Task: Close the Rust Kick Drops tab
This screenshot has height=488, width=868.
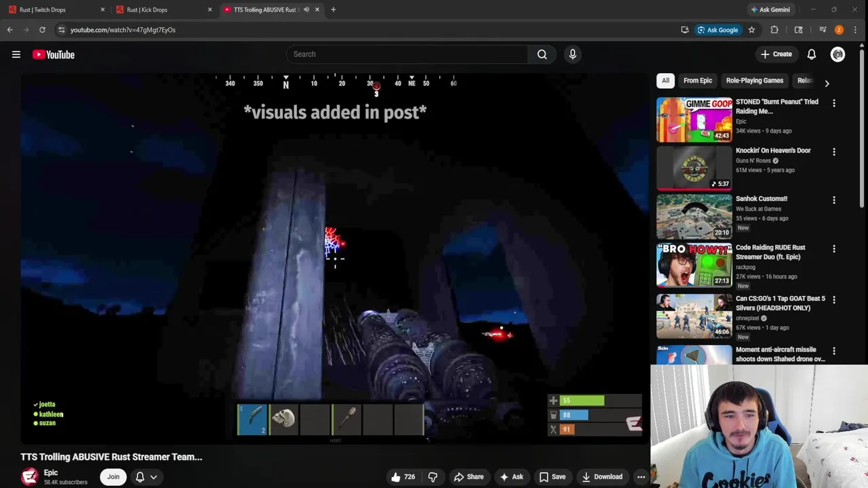Action: [x=210, y=9]
